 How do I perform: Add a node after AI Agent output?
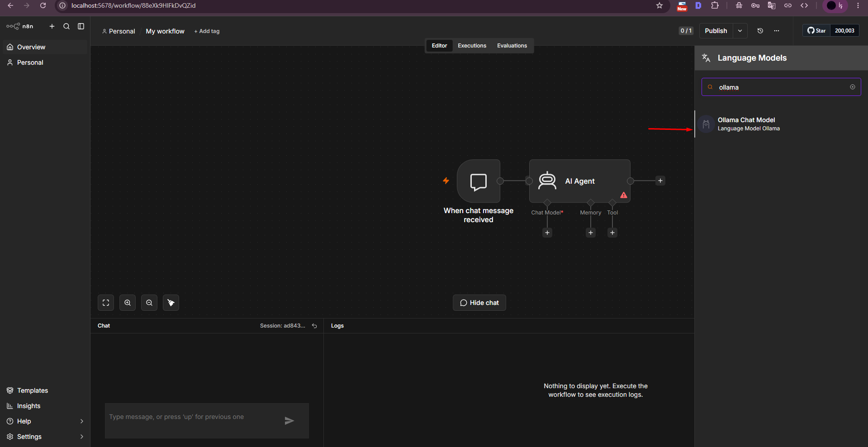pyautogui.click(x=660, y=181)
